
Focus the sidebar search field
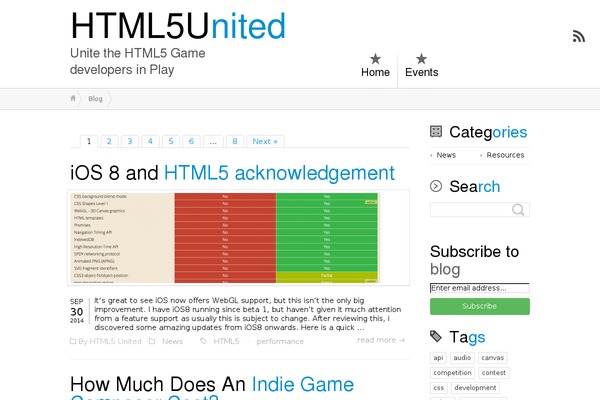point(480,210)
